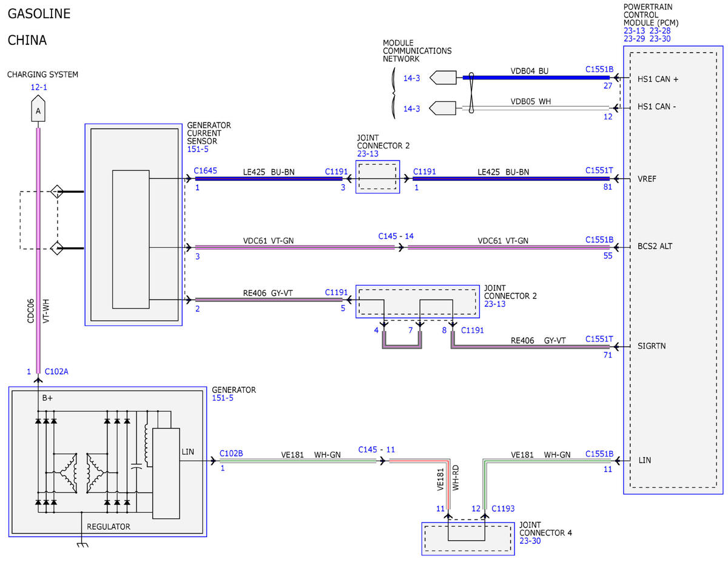The height and width of the screenshot is (562, 728).
Task: Click the "CDC06" wire label
Action: (x=30, y=310)
